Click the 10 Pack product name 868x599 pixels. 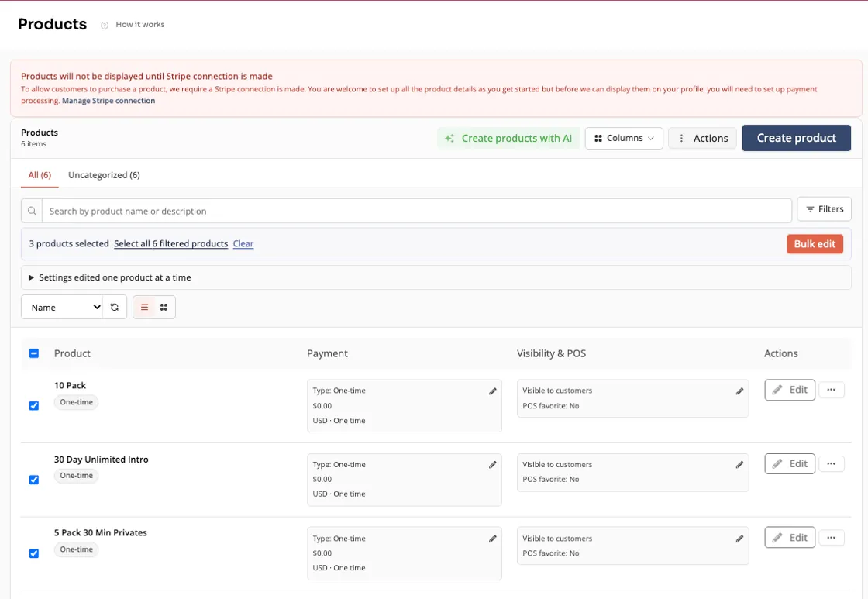tap(71, 385)
